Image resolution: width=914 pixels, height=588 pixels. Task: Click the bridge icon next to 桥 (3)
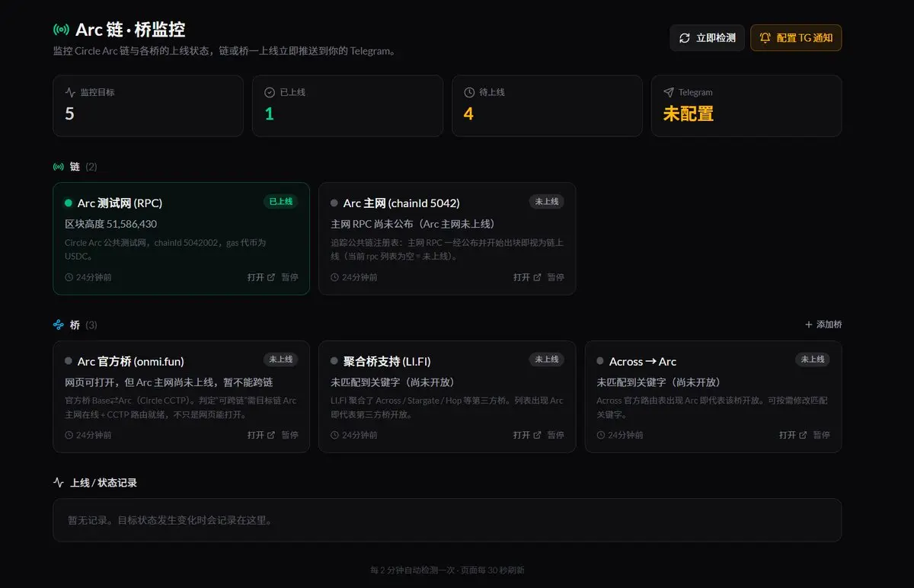(x=59, y=325)
